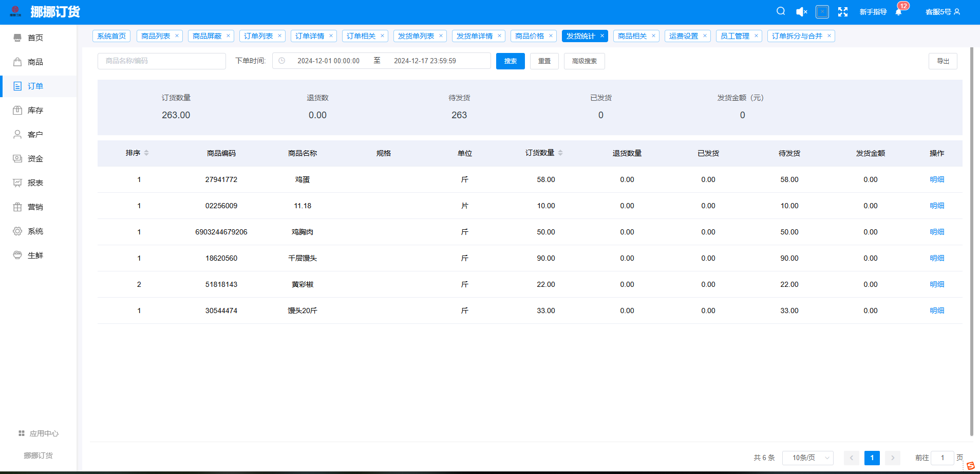The height and width of the screenshot is (474, 980).
Task: Click the search magnifier icon in header
Action: (x=781, y=11)
